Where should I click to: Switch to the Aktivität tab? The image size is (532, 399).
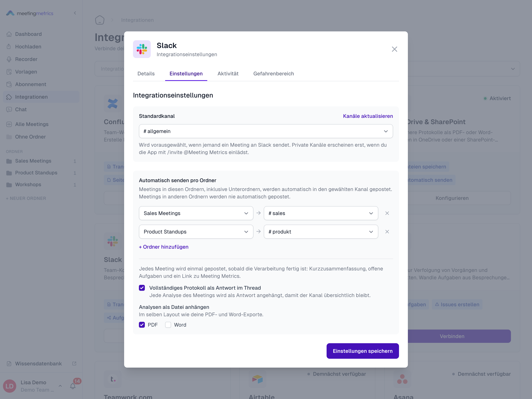tap(228, 74)
